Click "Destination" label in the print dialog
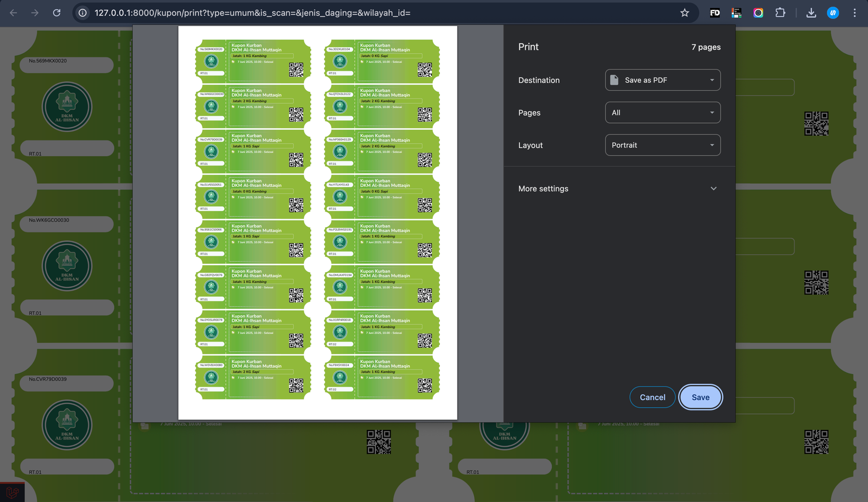 point(539,80)
